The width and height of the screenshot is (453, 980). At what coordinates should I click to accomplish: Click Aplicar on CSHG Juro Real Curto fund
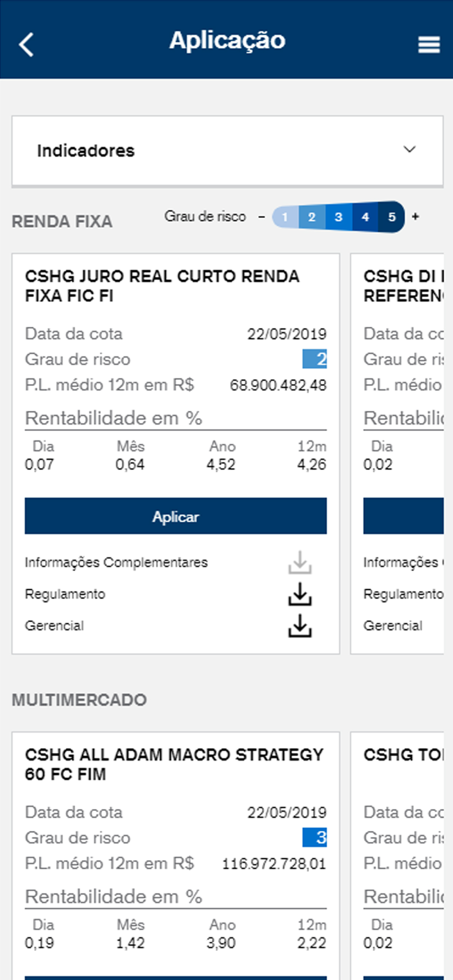(176, 516)
